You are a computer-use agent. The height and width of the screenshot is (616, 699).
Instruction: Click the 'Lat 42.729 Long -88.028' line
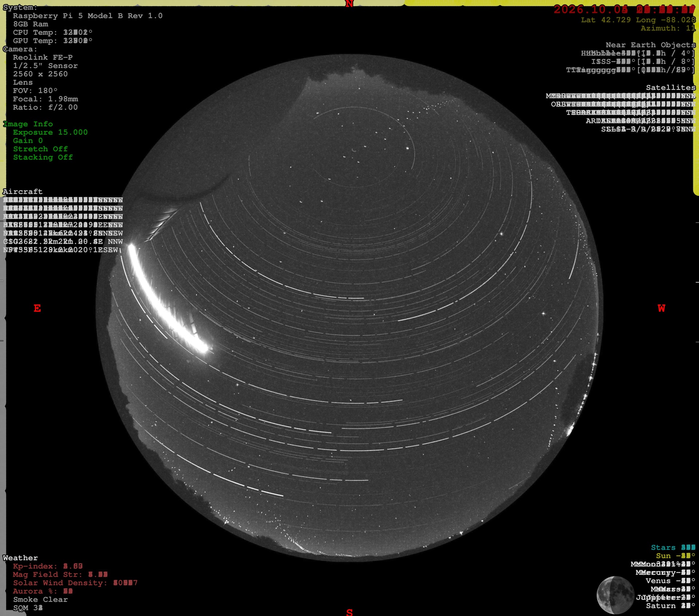(638, 20)
